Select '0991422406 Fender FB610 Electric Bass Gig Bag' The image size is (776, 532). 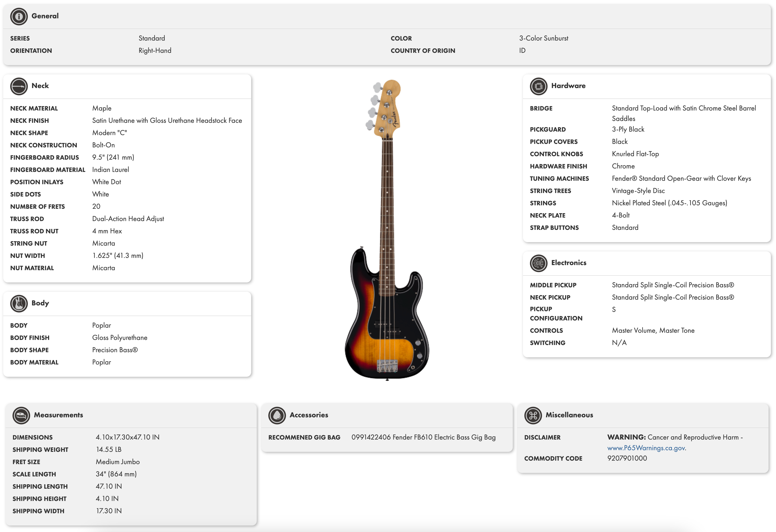[x=423, y=437]
